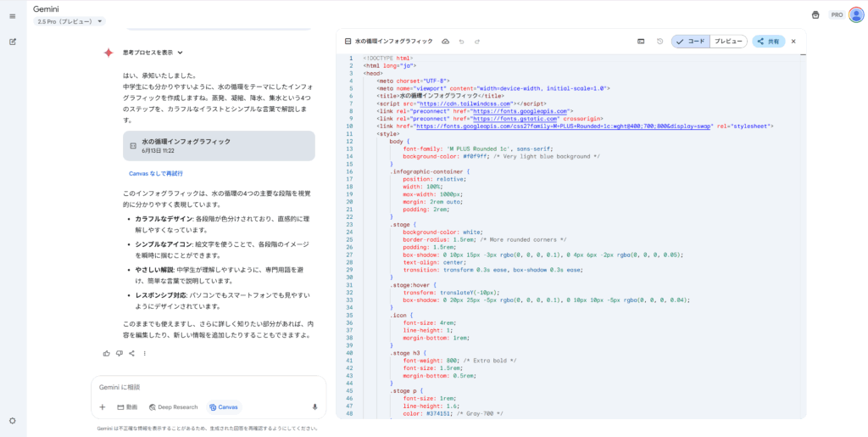Image resolution: width=868 pixels, height=437 pixels.
Task: Redo the canvas change
Action: point(476,42)
